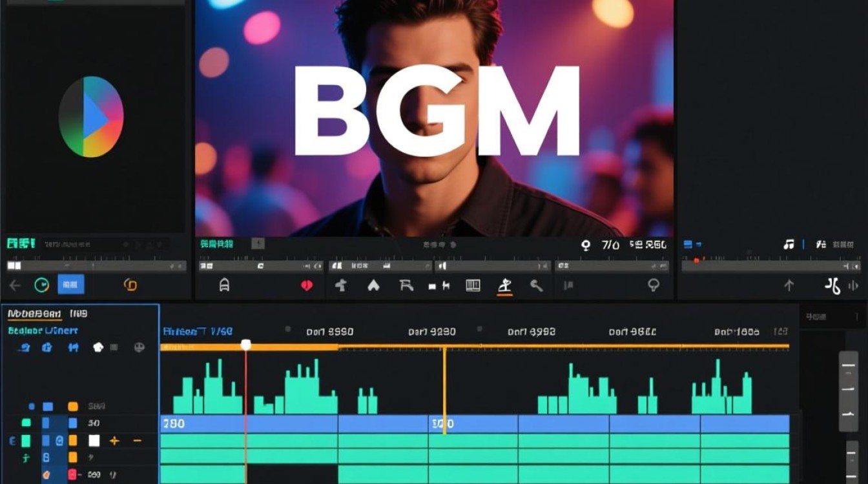The height and width of the screenshot is (484, 868).
Task: Click the orange vertical marker on the timeline
Action: pyautogui.click(x=444, y=390)
